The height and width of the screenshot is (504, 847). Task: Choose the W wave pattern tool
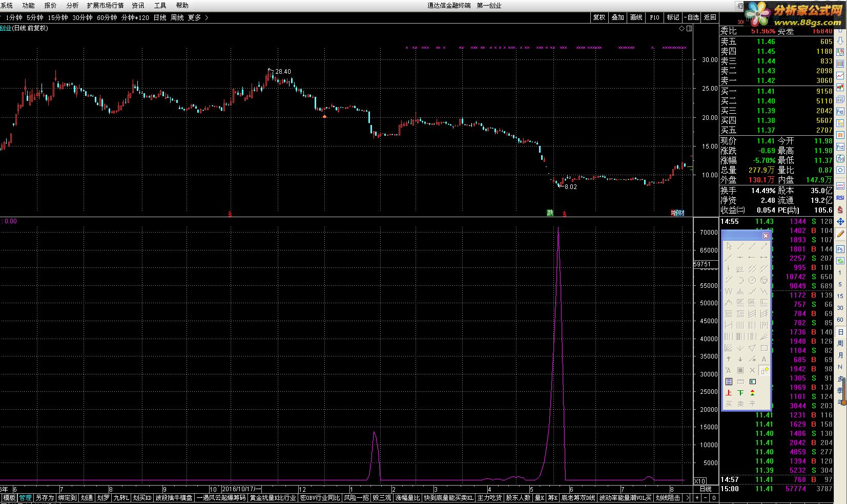tap(729, 291)
